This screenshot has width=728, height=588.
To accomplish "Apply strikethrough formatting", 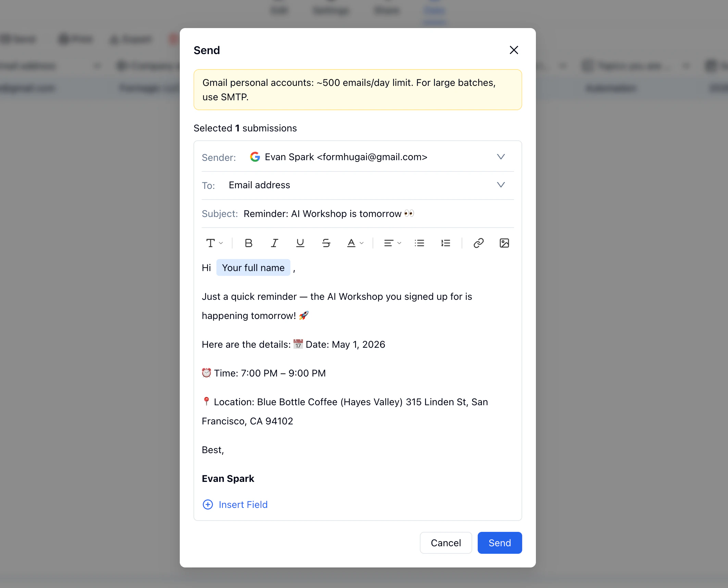I will (x=326, y=243).
